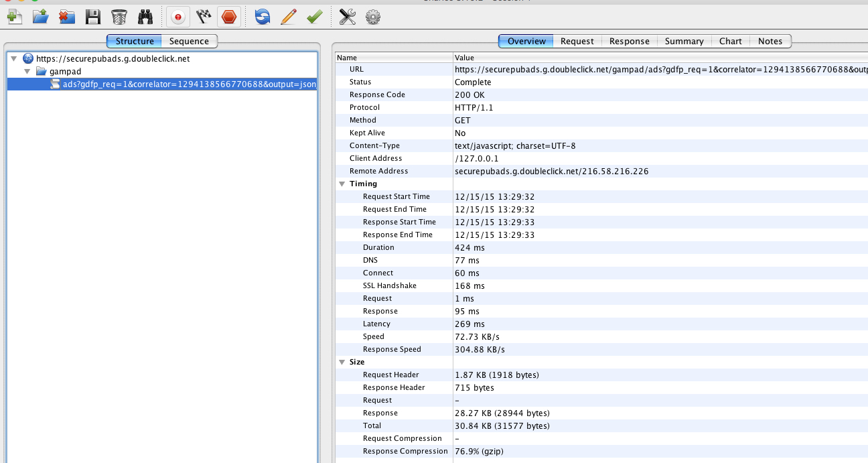
Task: Select the Method value GET
Action: click(x=463, y=120)
